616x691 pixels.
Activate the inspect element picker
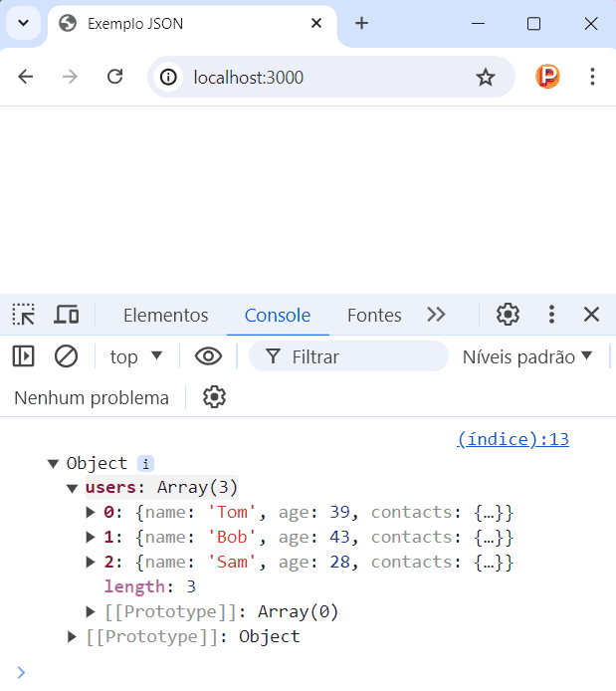click(23, 315)
